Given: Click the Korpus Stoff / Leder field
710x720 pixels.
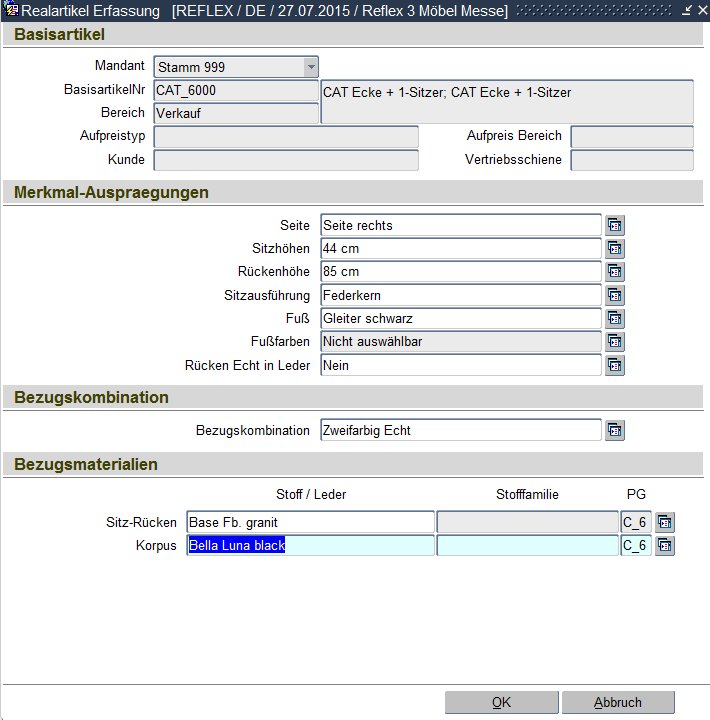Looking at the screenshot, I should click(x=310, y=546).
